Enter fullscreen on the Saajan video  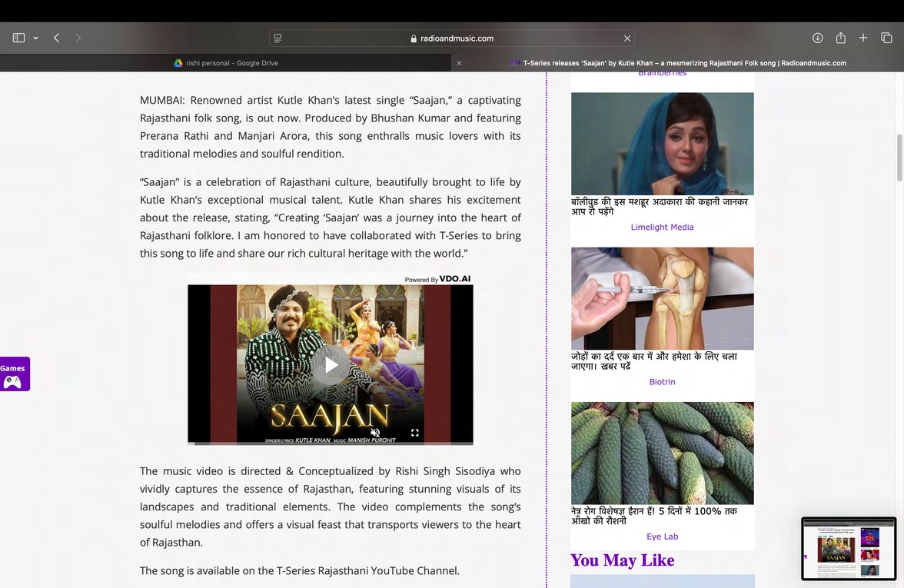[x=414, y=432]
